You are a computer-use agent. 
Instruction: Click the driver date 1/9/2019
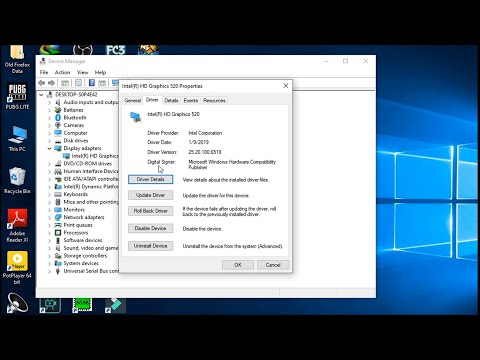[198, 142]
